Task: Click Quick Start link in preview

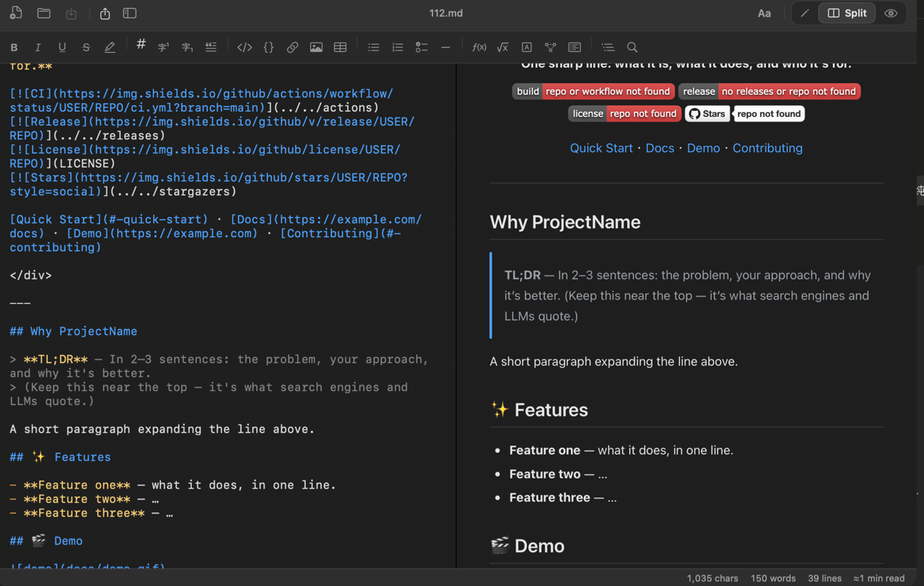Action: [601, 148]
